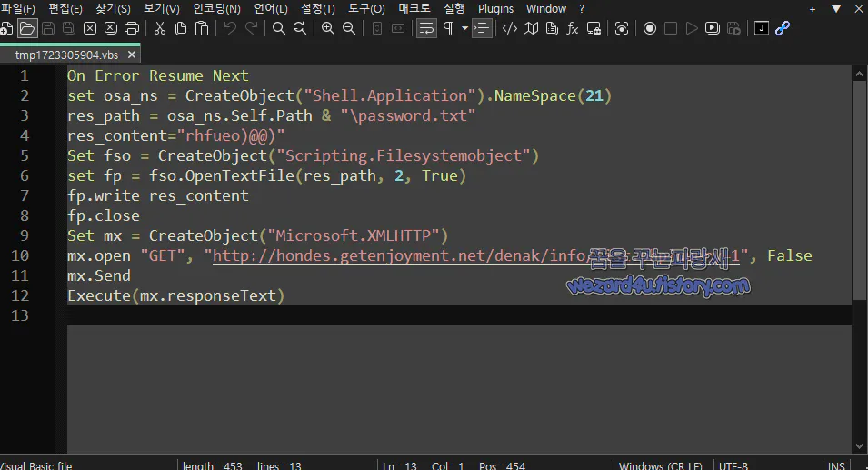Screen dimensions: 868x470
Task: Open a file with the folder icon
Action: pos(26,28)
